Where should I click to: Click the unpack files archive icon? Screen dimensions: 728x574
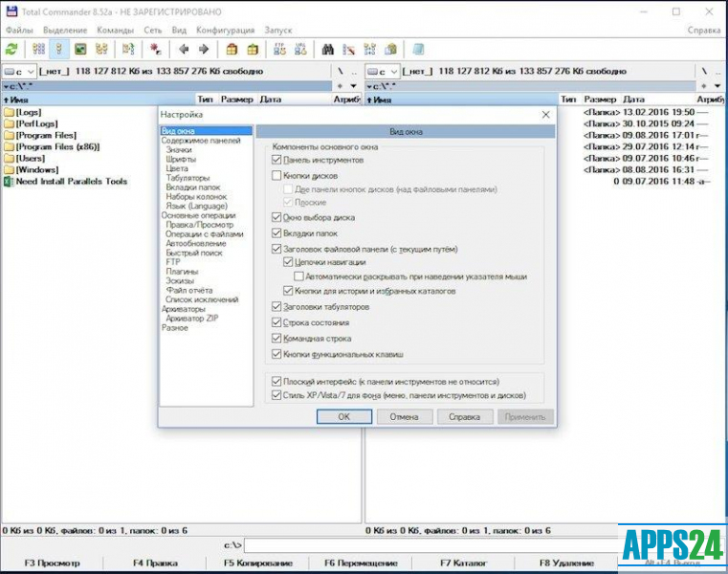pos(253,49)
